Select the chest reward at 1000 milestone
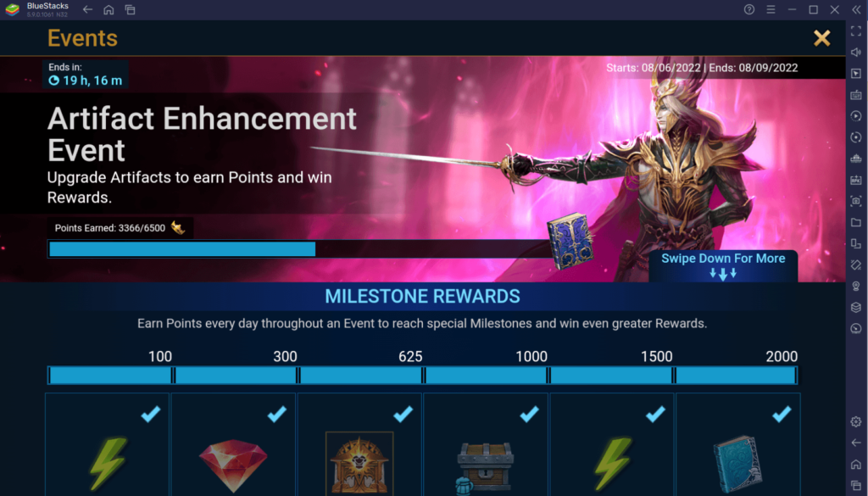The image size is (868, 496). click(485, 468)
